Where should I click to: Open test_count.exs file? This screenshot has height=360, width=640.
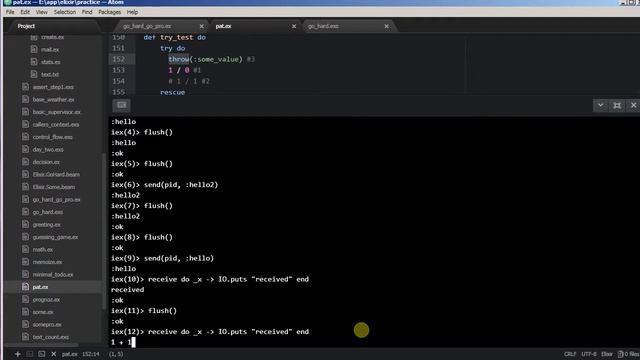pos(51,337)
